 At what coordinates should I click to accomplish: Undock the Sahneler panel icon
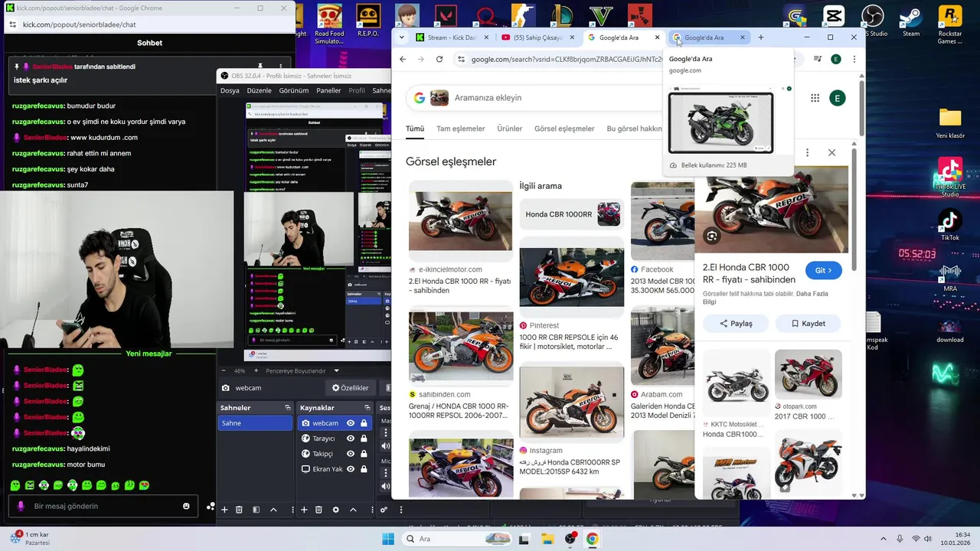coord(288,408)
